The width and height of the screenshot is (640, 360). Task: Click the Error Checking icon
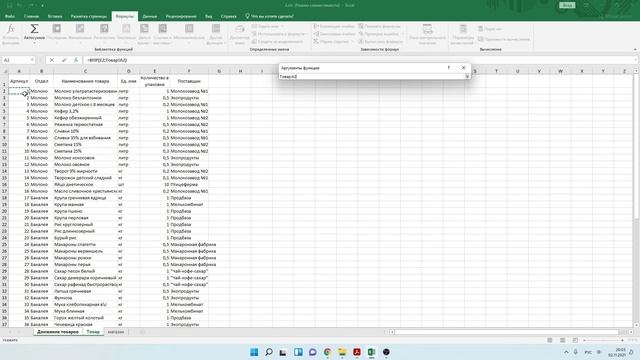coord(361,34)
